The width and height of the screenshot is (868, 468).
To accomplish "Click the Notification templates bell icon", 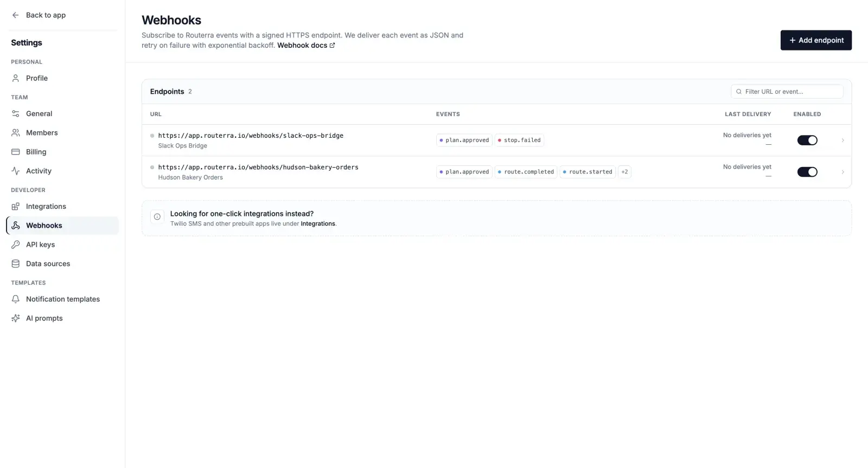I will (16, 299).
